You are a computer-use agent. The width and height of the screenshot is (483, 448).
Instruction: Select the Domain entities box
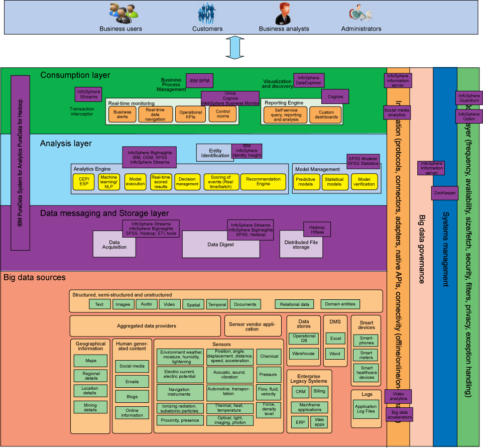[x=340, y=304]
